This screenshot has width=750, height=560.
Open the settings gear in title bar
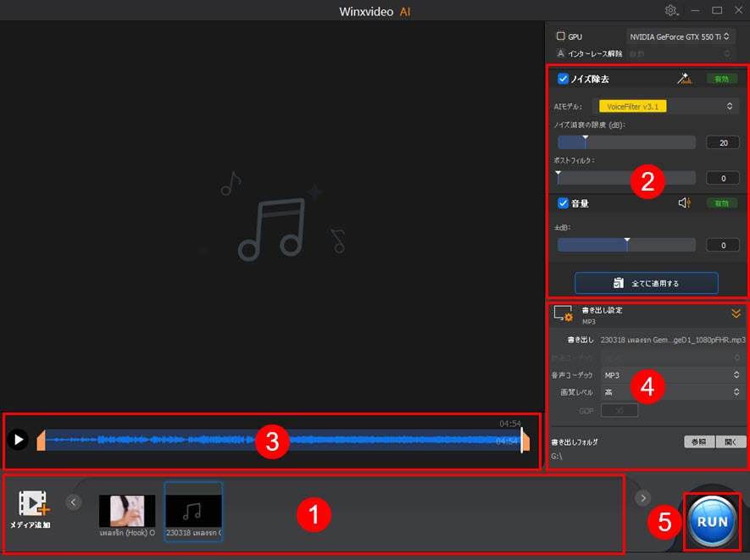click(671, 10)
